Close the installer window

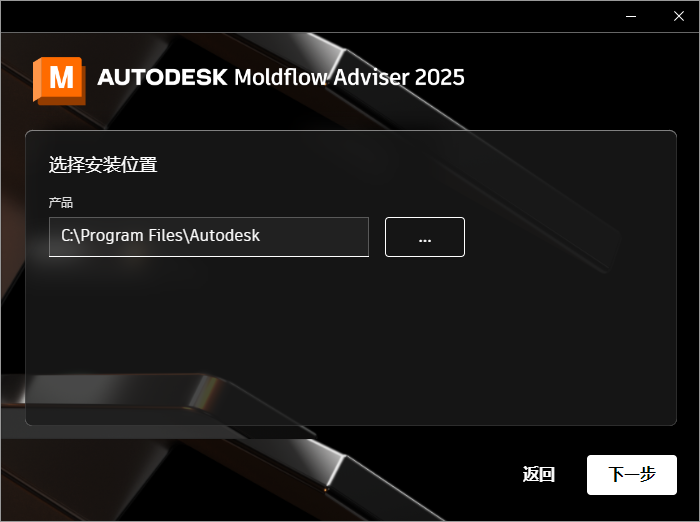point(679,17)
